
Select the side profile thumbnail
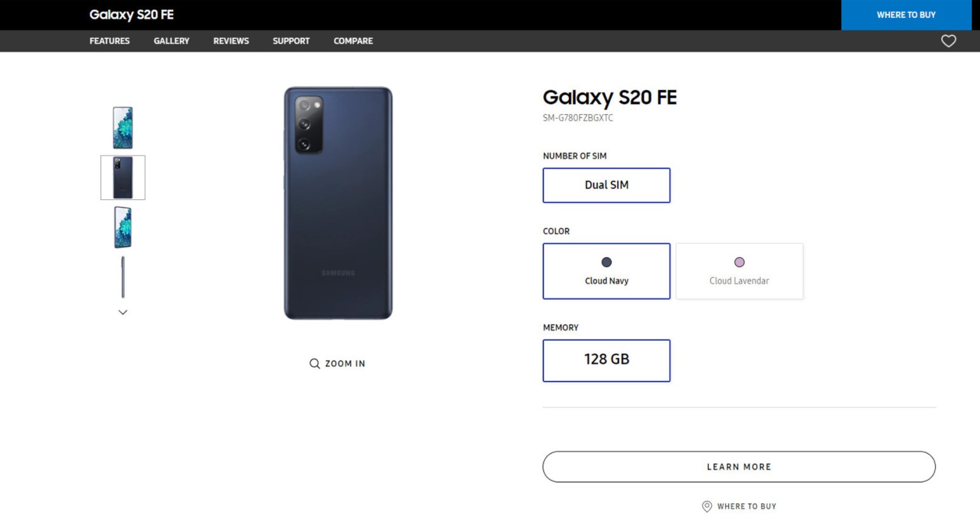123,277
